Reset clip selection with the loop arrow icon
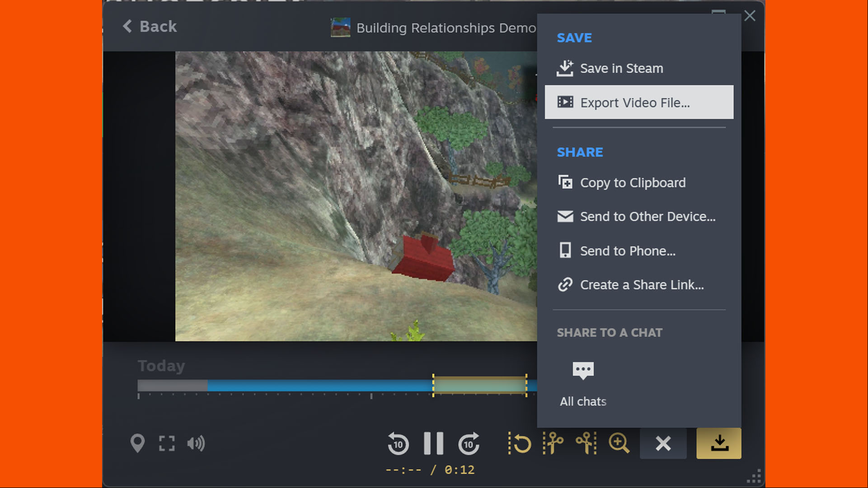Viewport: 868px width, 488px height. coord(520,443)
